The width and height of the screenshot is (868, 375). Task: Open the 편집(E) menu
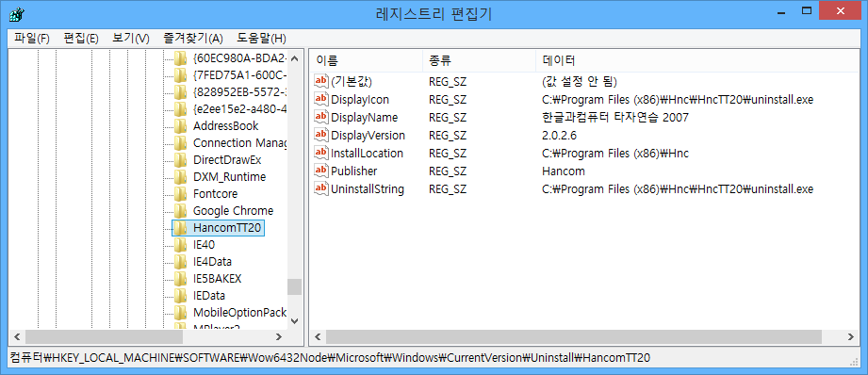81,39
